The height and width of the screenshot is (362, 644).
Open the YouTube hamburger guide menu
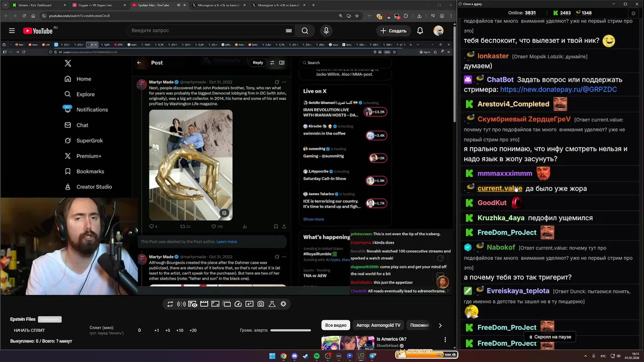pyautogui.click(x=12, y=31)
